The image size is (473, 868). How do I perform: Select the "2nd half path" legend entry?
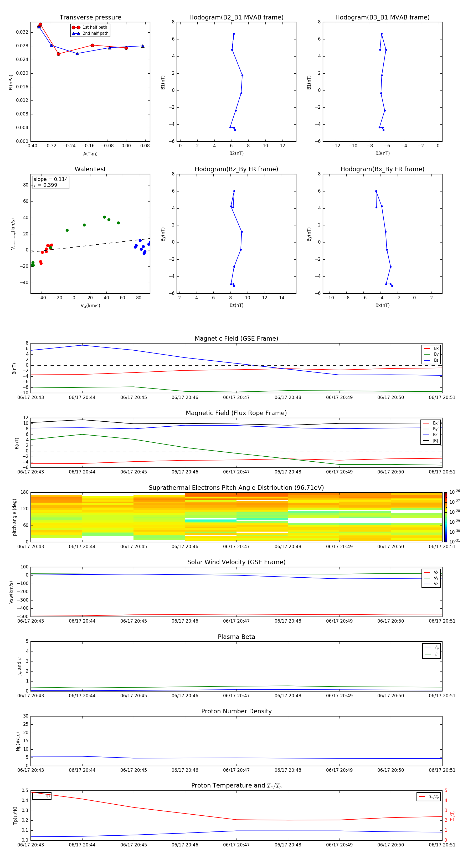[90, 33]
